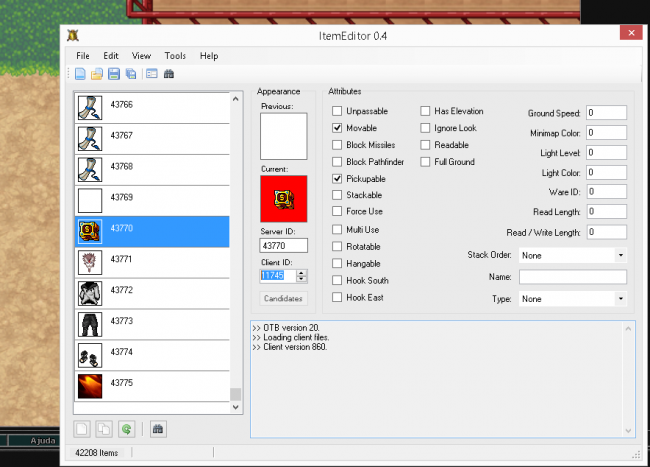The width and height of the screenshot is (650, 467).
Task: Open the Tools menu
Action: 175,56
